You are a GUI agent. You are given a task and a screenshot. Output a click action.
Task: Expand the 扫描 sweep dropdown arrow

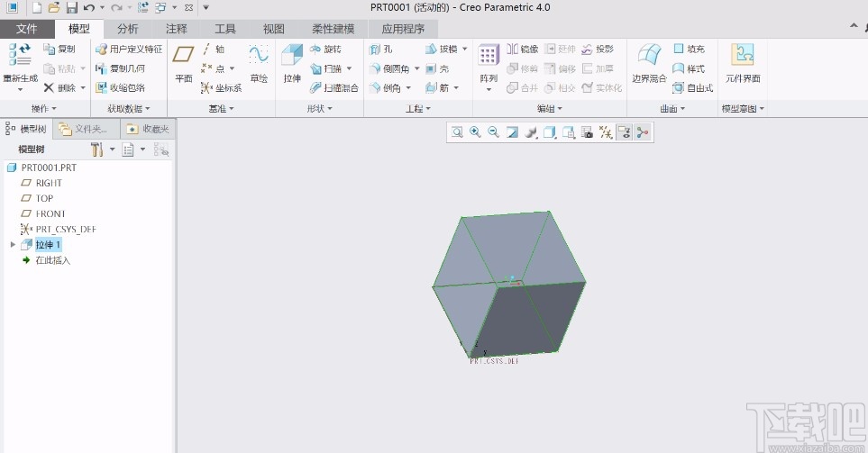[349, 68]
